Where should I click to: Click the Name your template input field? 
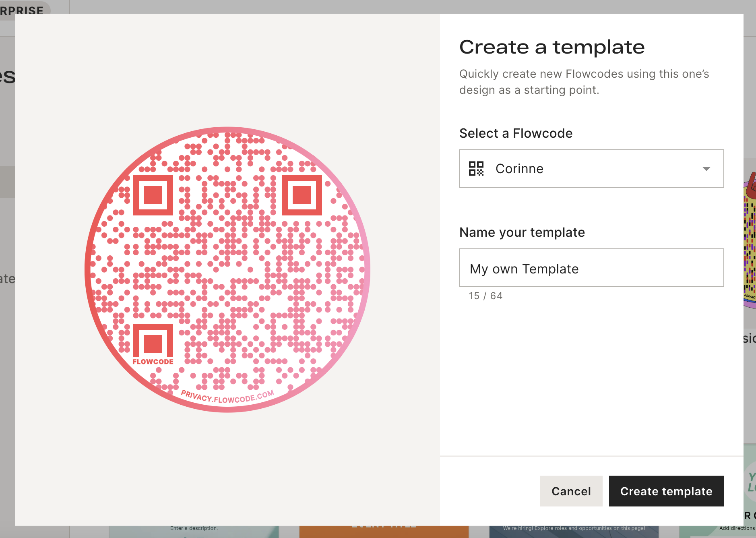(x=591, y=268)
